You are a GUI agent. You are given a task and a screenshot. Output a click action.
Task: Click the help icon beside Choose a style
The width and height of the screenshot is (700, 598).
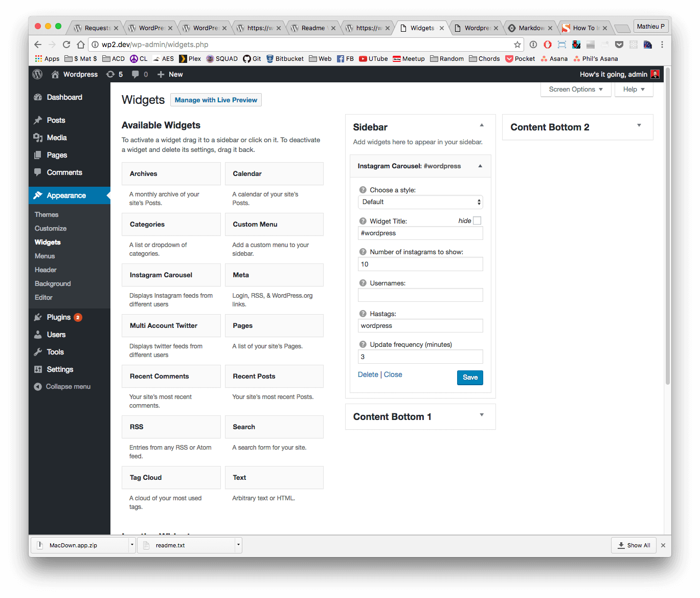(363, 190)
